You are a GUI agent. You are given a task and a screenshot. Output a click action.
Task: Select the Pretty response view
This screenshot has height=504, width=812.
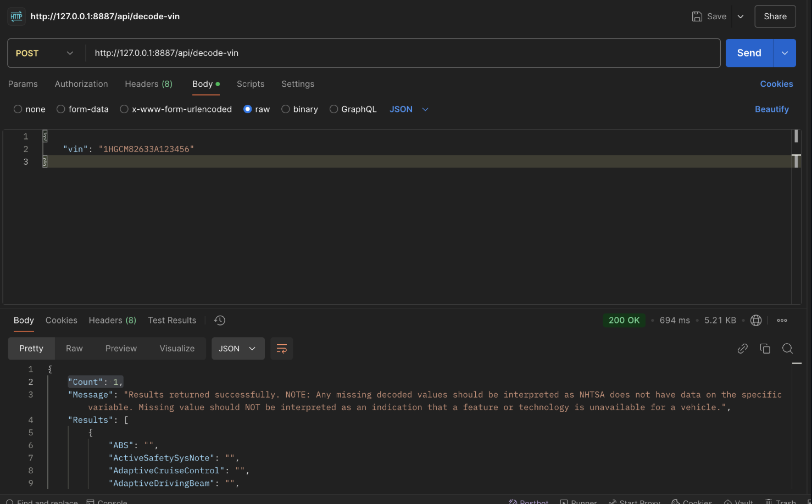click(x=31, y=349)
